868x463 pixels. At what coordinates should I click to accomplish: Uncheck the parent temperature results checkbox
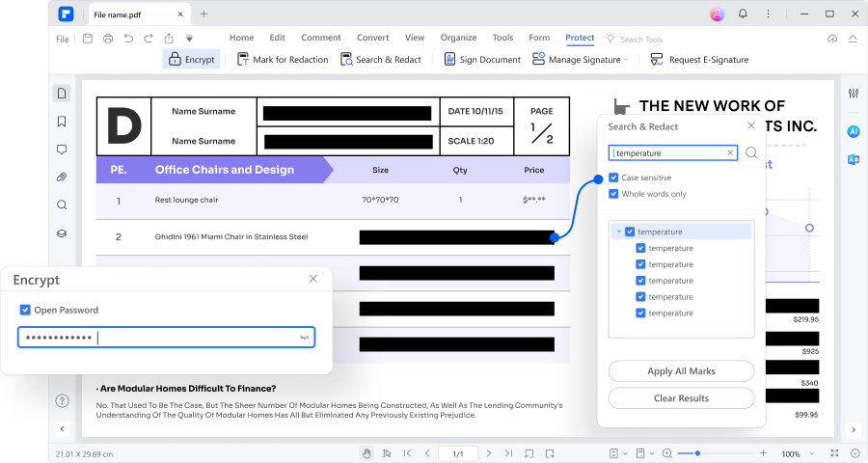[630, 231]
